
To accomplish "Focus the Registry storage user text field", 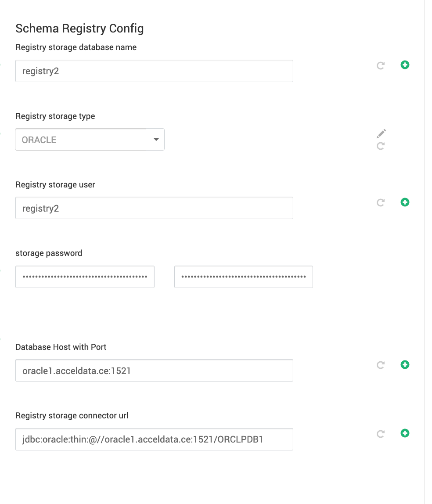I will [154, 208].
